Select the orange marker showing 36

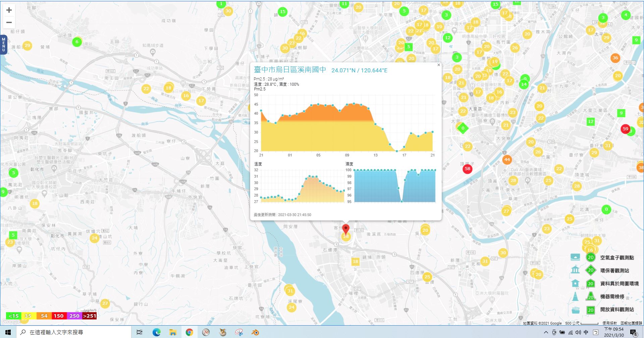click(615, 58)
